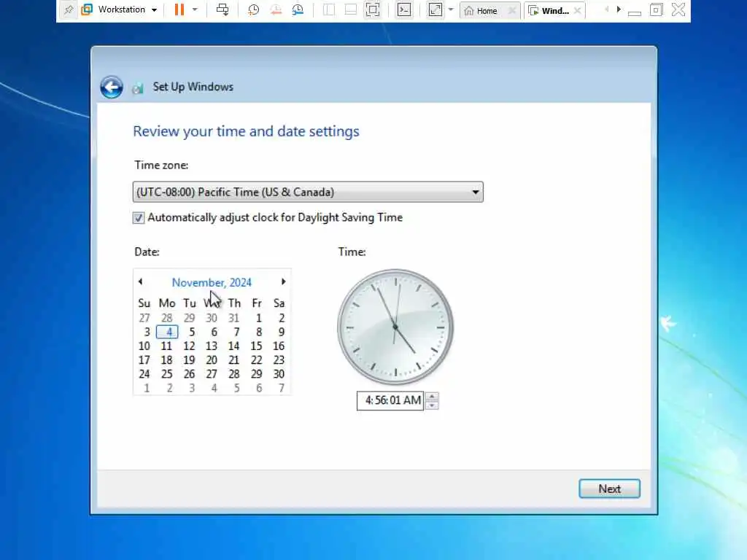Select November 20 in the calendar
The height and width of the screenshot is (560, 747).
(x=212, y=360)
